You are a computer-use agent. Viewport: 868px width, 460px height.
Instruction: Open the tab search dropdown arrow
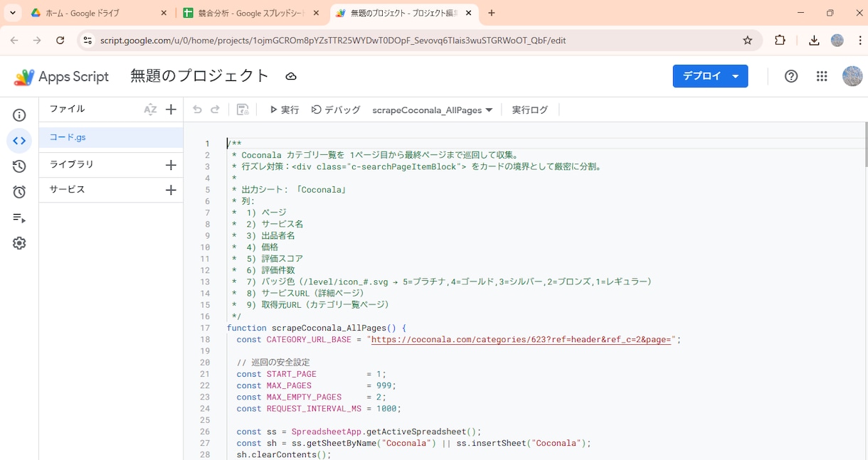point(13,13)
